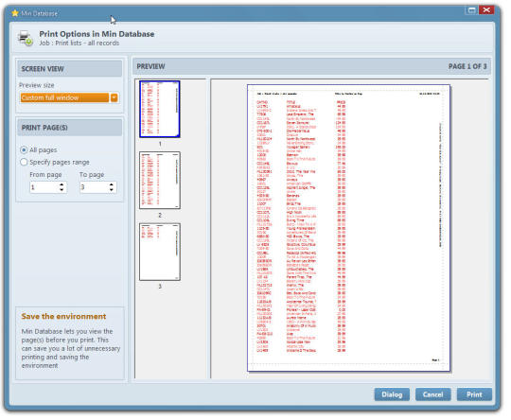The width and height of the screenshot is (511, 420).
Task: Click the printer icon beside Print Options
Action: pyautogui.click(x=26, y=38)
